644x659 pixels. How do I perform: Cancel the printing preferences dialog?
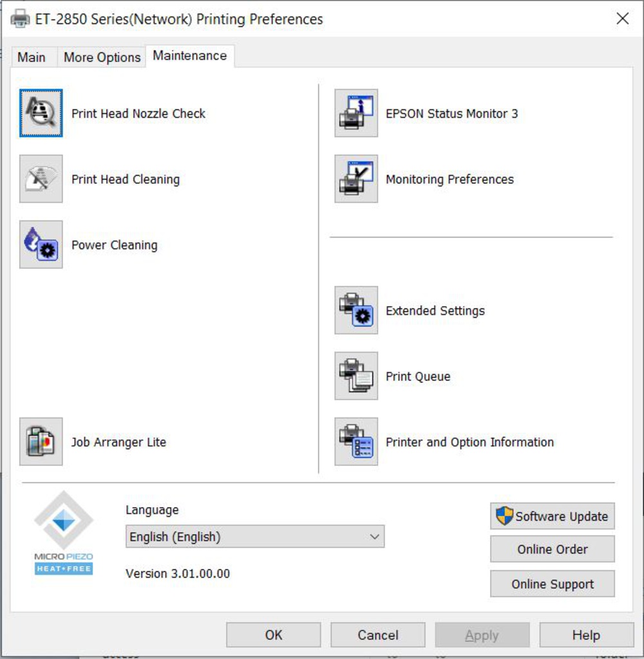[377, 635]
